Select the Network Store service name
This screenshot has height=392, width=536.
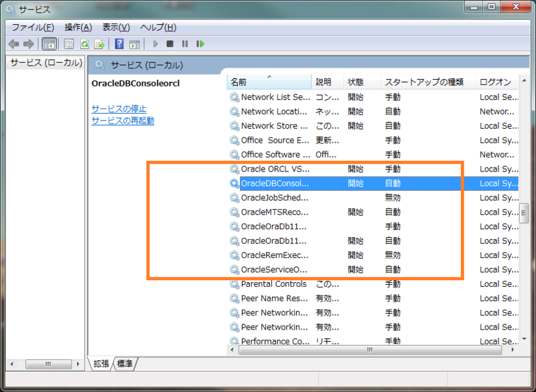pos(274,126)
